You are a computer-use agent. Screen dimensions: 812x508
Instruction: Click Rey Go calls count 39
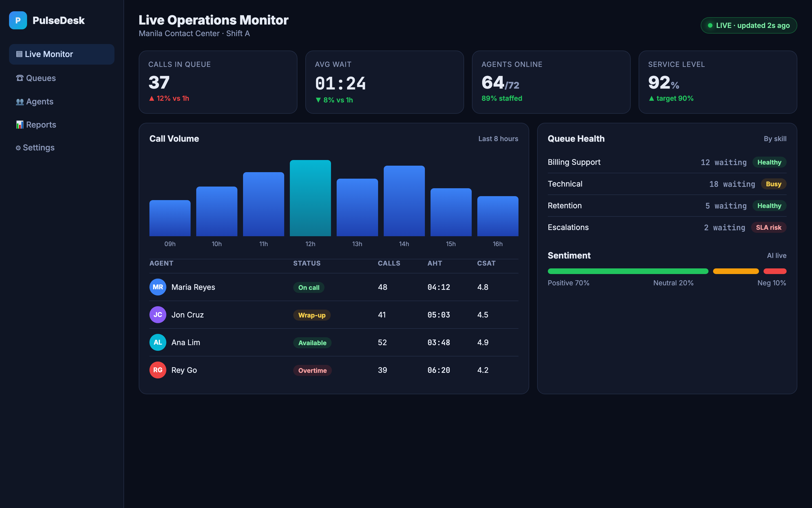coord(382,370)
